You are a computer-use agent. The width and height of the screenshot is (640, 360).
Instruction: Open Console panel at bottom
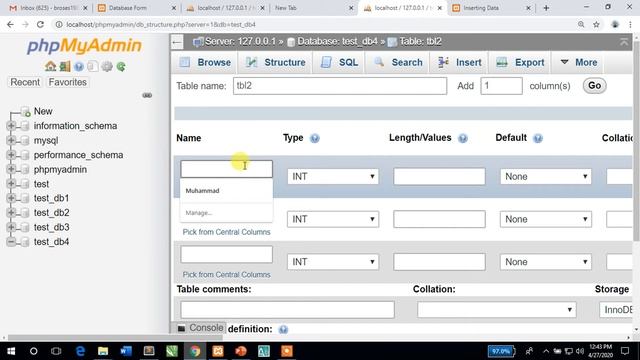[200, 328]
